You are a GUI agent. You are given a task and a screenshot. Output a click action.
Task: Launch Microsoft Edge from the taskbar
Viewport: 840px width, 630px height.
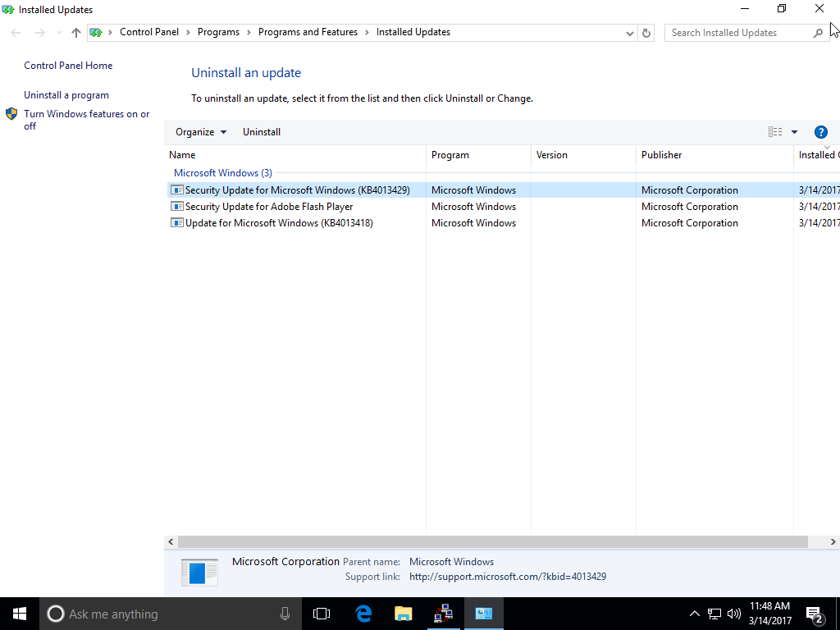(x=363, y=614)
